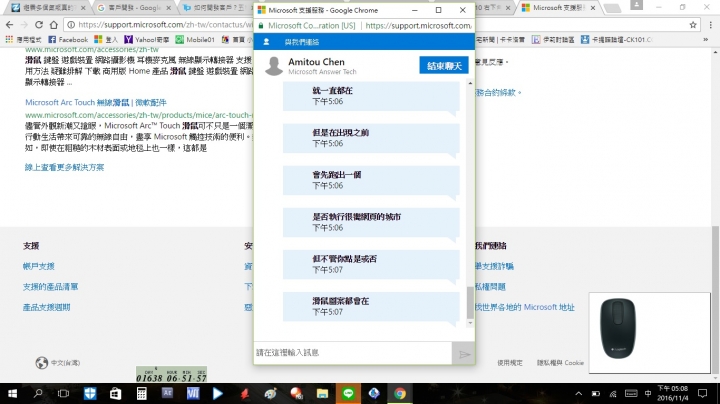Open the network icon in system tray
This screenshot has width=720, height=404.
point(613,393)
